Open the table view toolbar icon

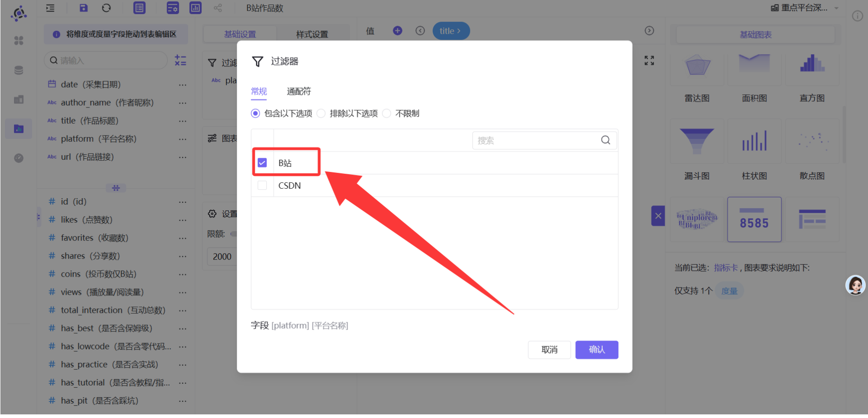click(139, 8)
